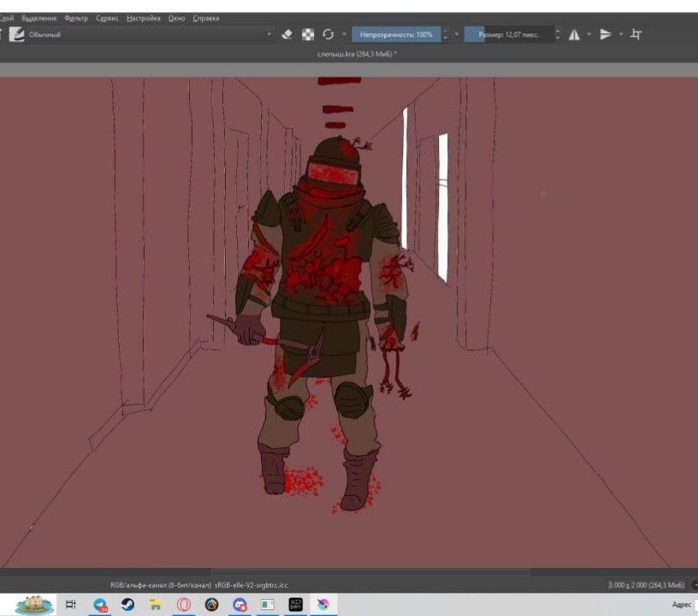The image size is (698, 616).
Task: Open the Справка menu
Action: tap(206, 18)
